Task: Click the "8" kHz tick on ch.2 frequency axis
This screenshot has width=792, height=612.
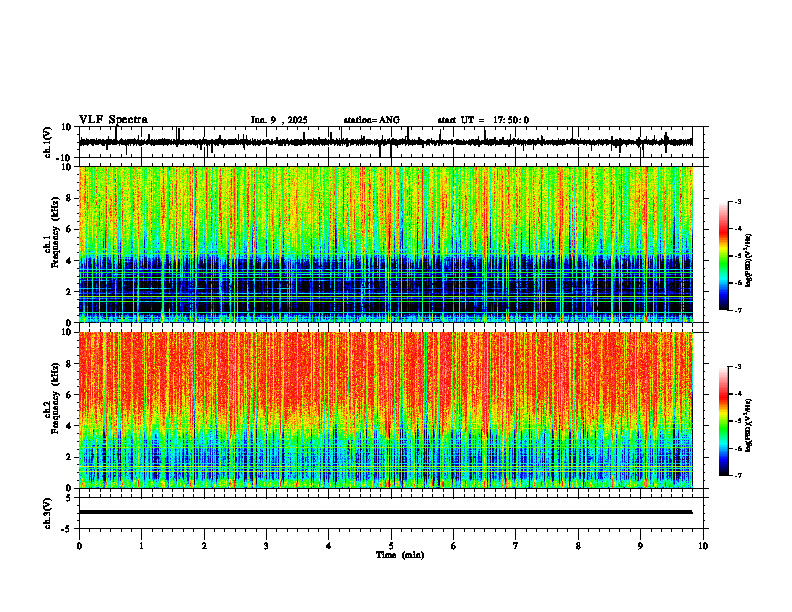Action: click(x=70, y=364)
